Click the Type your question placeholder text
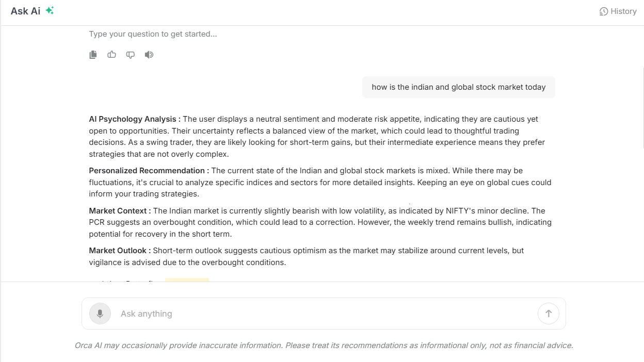The width and height of the screenshot is (644, 362). 153,34
